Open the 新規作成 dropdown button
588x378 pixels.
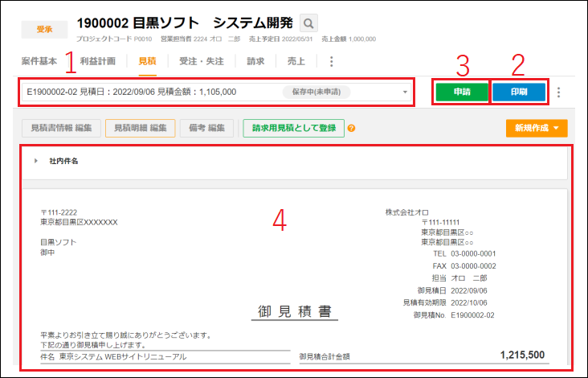537,129
